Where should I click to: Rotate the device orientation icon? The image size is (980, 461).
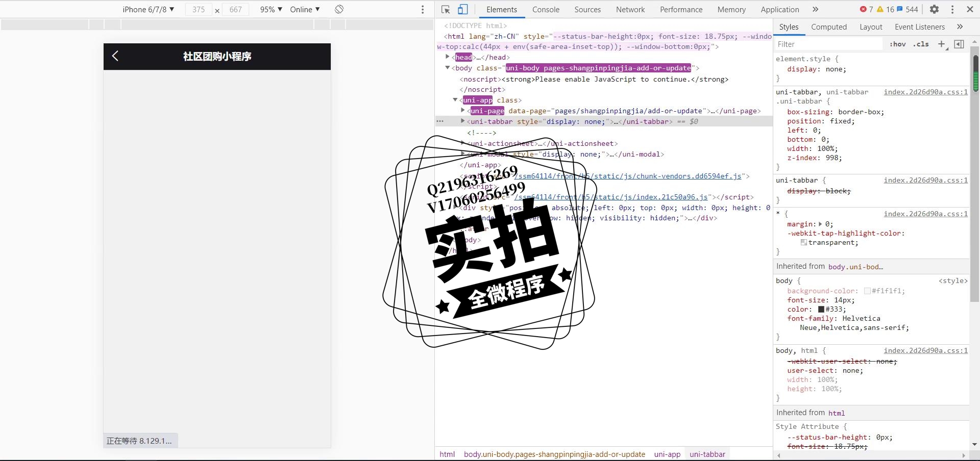(339, 9)
